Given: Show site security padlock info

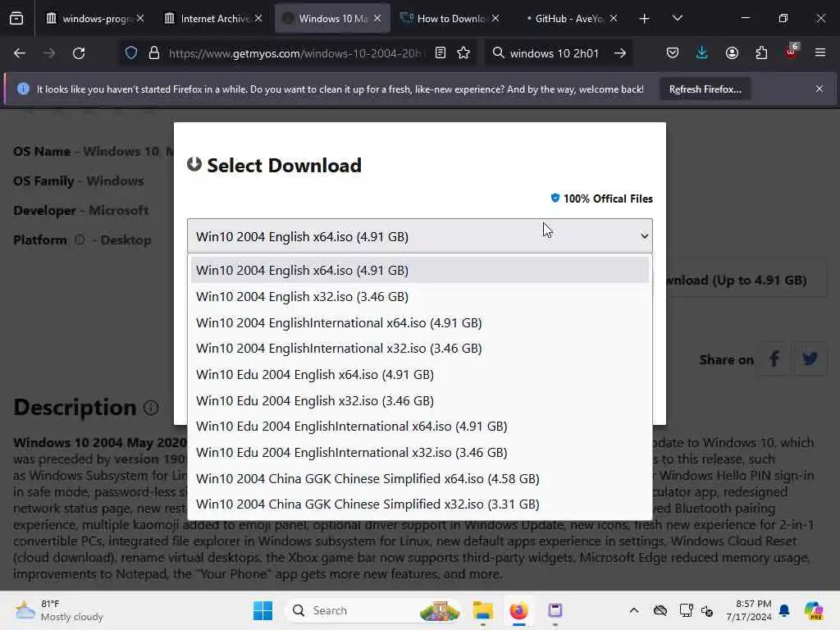Looking at the screenshot, I should click(154, 52).
